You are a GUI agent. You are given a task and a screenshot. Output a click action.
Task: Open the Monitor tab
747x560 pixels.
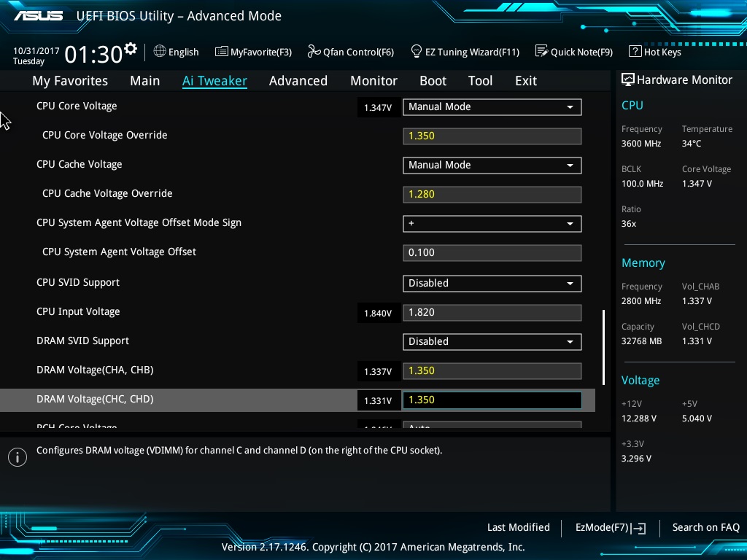374,81
